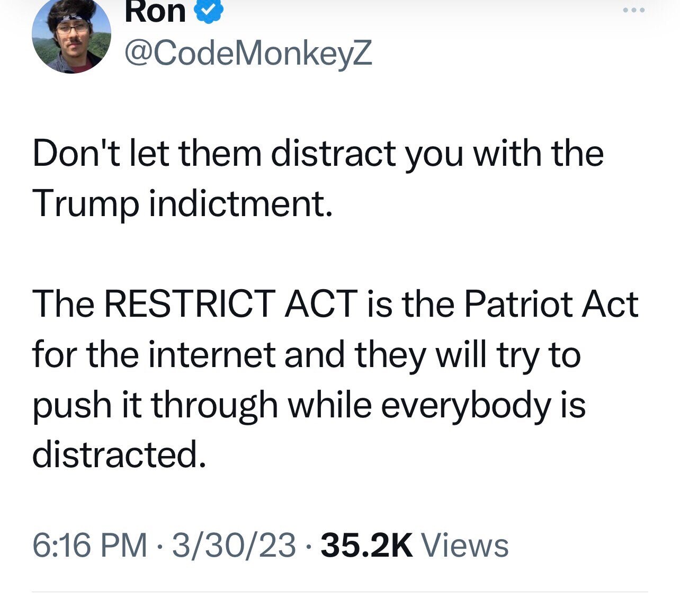Screen dimensions: 680x616
Task: Click the 3/30/23 post date
Action: click(x=234, y=545)
